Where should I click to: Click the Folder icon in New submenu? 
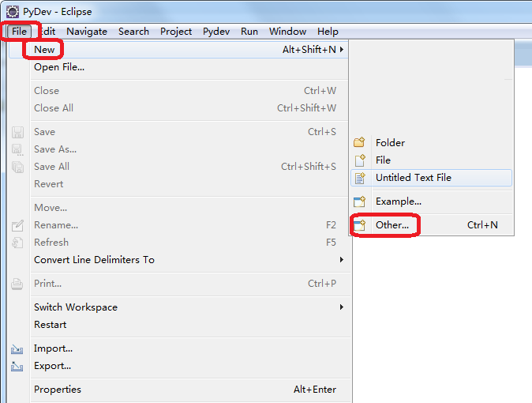pos(359,142)
